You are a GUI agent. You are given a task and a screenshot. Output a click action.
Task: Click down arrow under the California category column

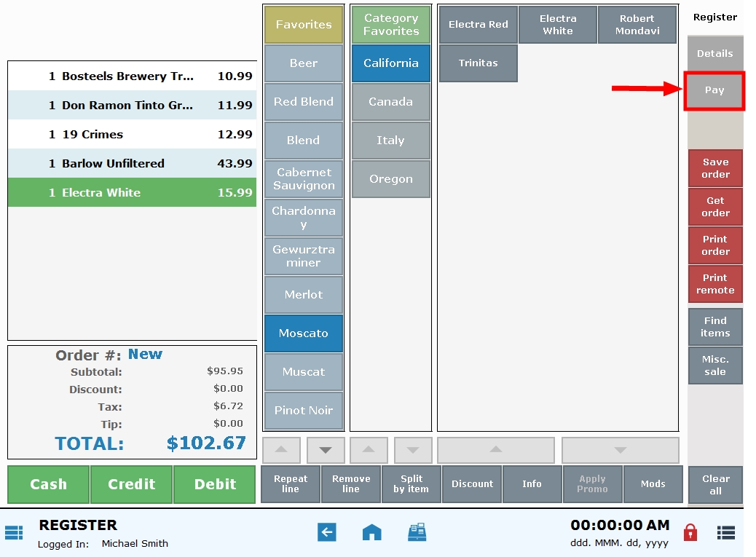[x=413, y=450]
